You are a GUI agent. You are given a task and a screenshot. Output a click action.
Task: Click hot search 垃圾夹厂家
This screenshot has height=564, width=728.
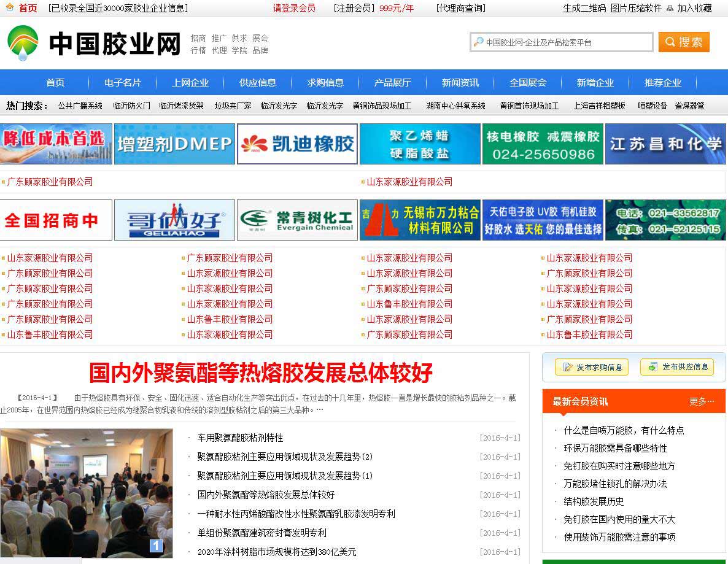tap(233, 106)
